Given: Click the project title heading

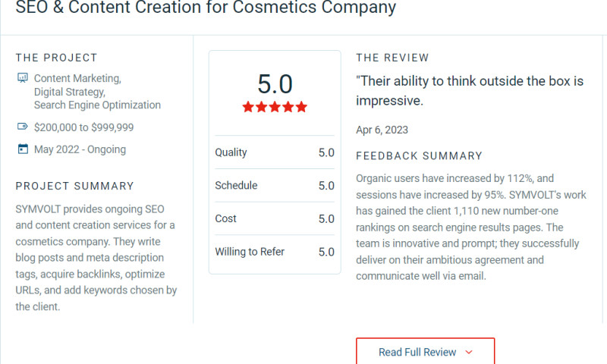Looking at the screenshot, I should pos(206,8).
